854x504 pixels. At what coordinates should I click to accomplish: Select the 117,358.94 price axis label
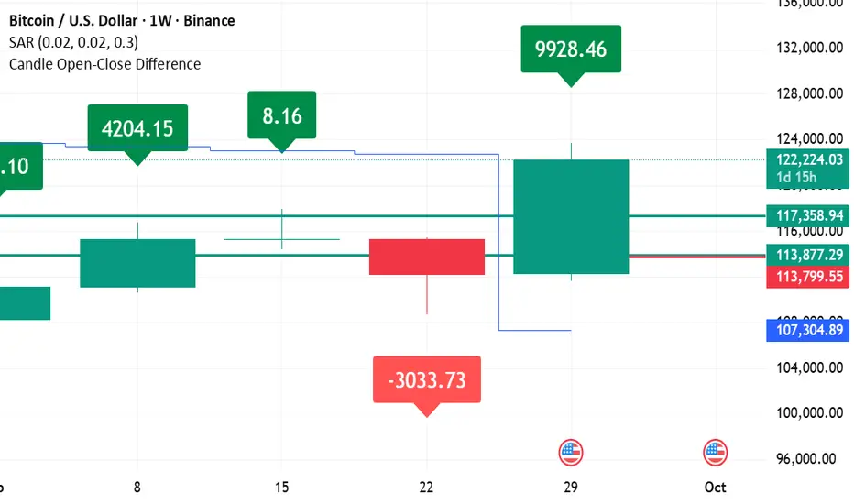[807, 216]
